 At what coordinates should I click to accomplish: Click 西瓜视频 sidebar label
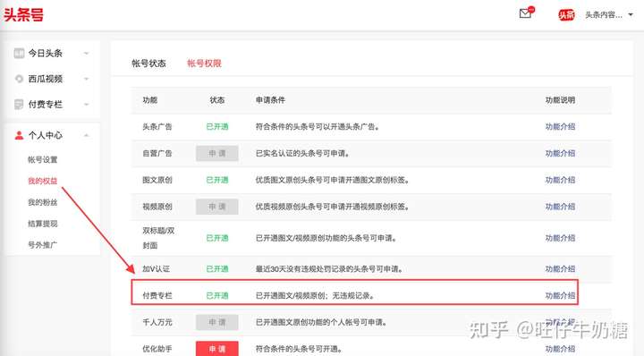(46, 79)
